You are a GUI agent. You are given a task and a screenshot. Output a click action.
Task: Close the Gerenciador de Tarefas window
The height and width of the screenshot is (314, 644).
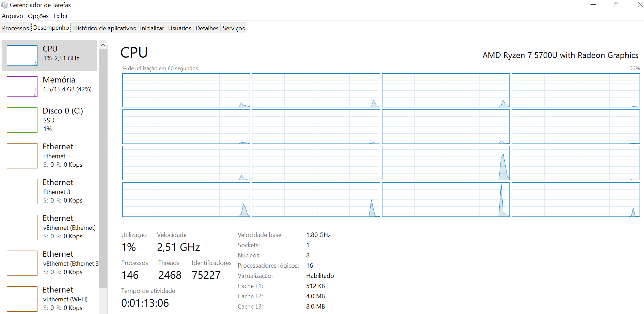coord(640,5)
